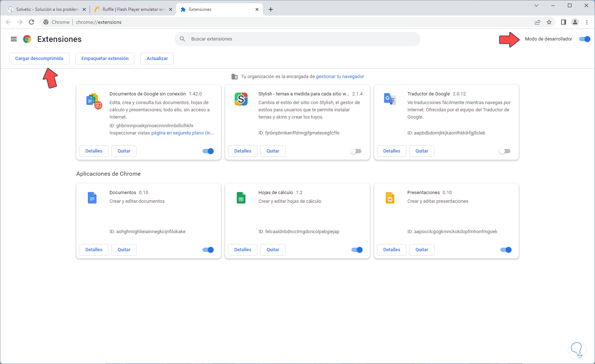Click the Stylish extension icon
595x364 pixels.
point(241,99)
